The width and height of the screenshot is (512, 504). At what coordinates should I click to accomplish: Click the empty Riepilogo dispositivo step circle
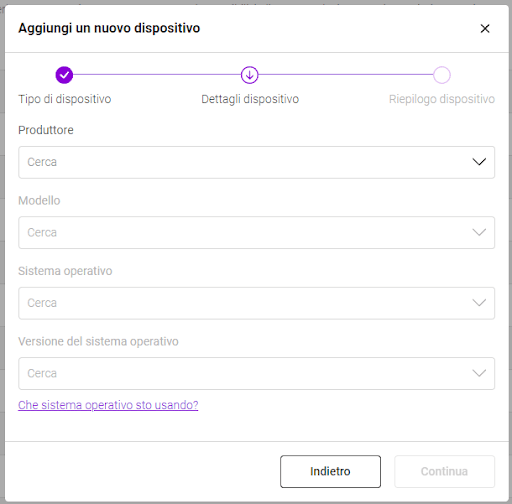pyautogui.click(x=442, y=75)
